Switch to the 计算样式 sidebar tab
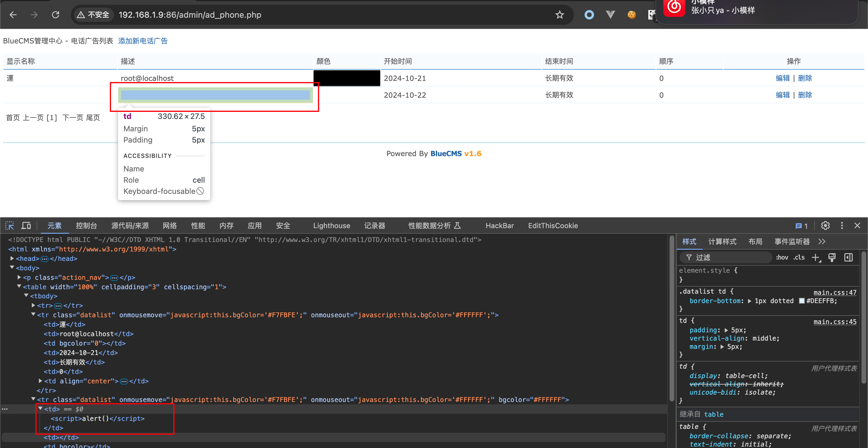 722,241
